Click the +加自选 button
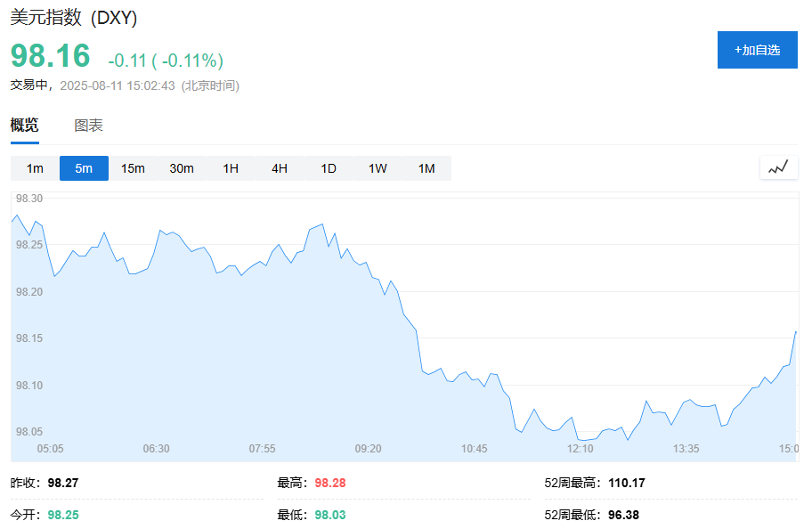The image size is (812, 529). pyautogui.click(x=757, y=50)
